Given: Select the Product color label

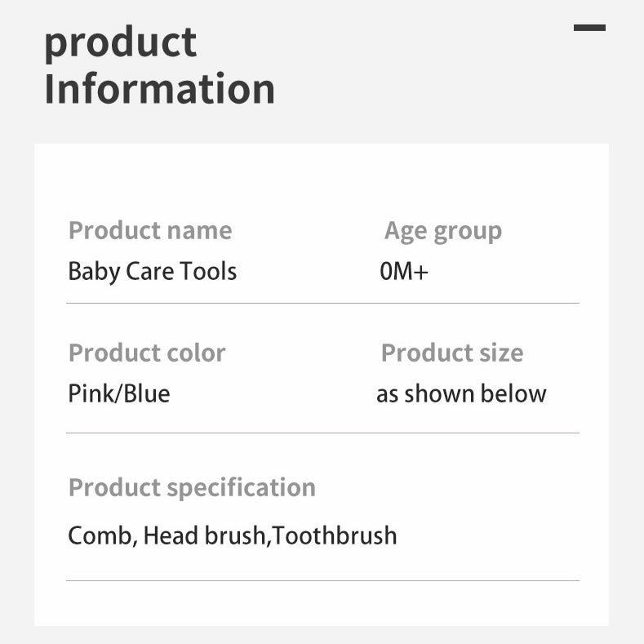Looking at the screenshot, I should point(147,353).
